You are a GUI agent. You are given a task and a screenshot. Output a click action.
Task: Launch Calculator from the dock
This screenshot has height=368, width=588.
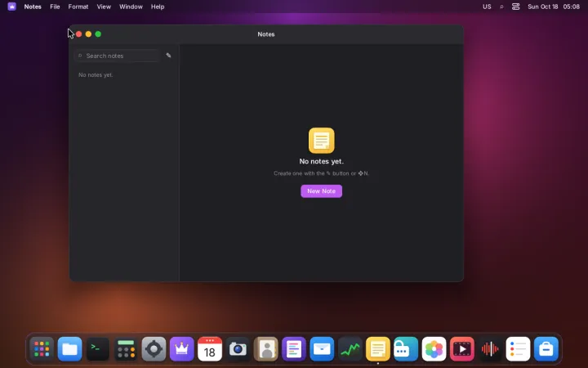pyautogui.click(x=126, y=349)
